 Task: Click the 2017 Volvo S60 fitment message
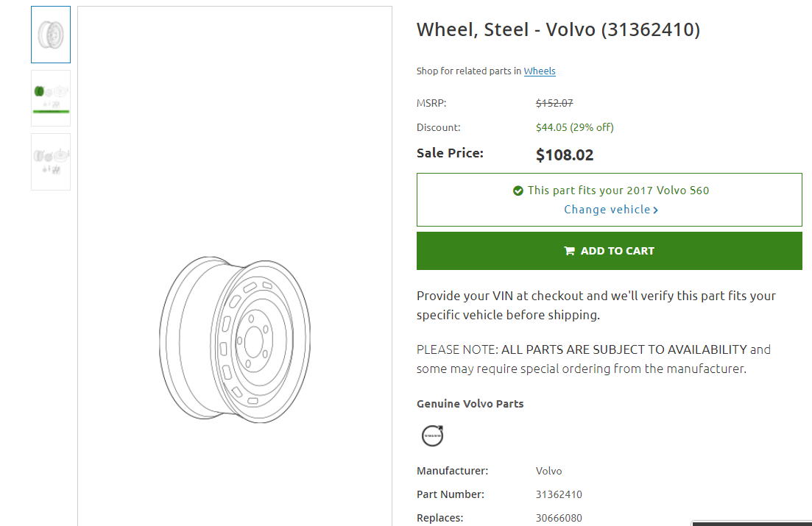(x=618, y=191)
